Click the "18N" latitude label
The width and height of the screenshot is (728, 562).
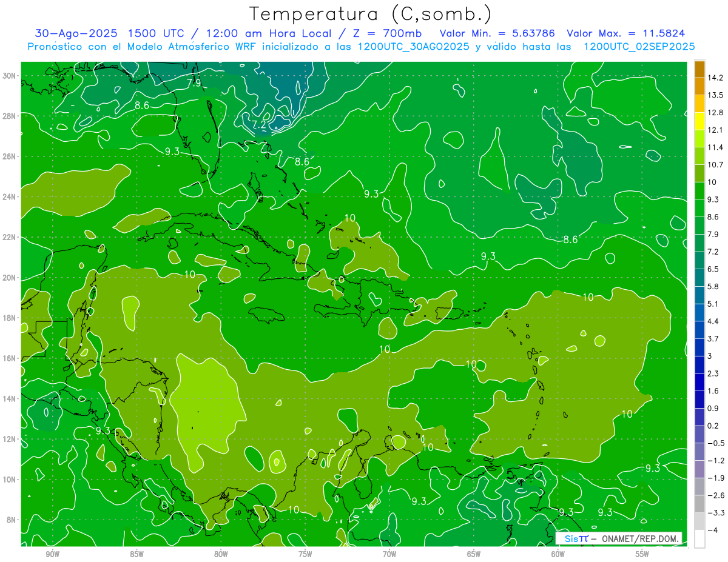point(10,318)
